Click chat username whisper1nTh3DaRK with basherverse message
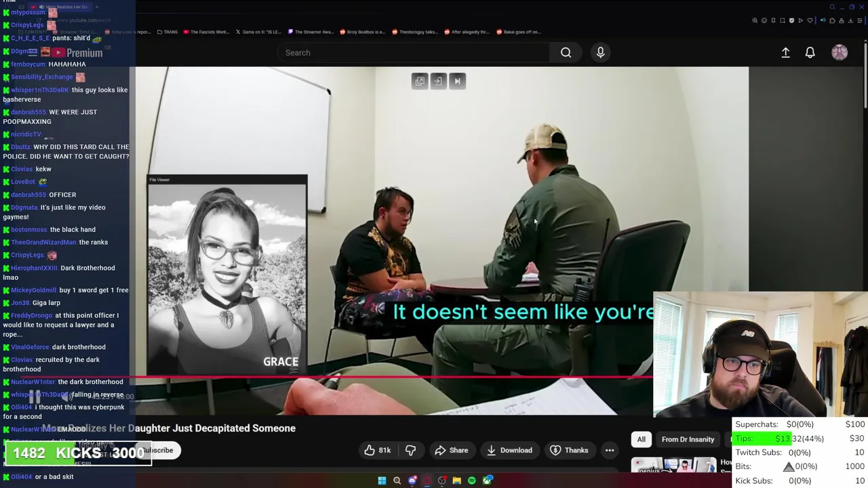This screenshot has height=488, width=868. [x=40, y=89]
